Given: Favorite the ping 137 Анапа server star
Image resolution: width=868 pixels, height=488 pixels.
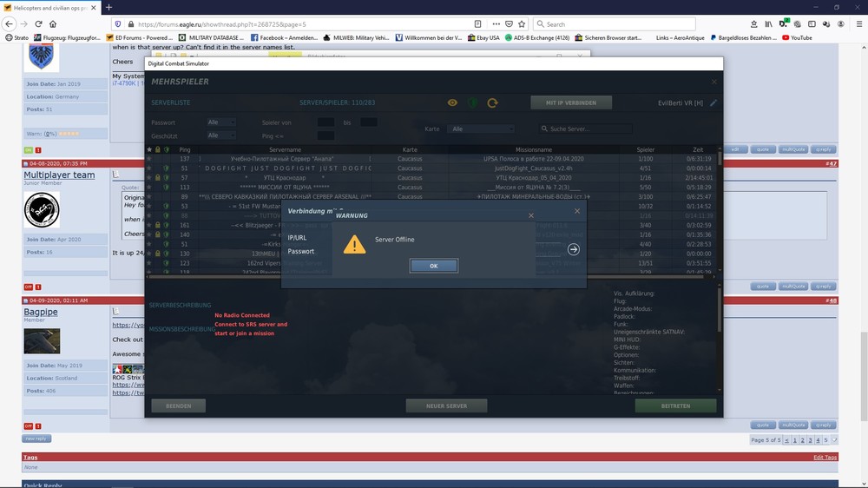Looking at the screenshot, I should pyautogui.click(x=149, y=158).
